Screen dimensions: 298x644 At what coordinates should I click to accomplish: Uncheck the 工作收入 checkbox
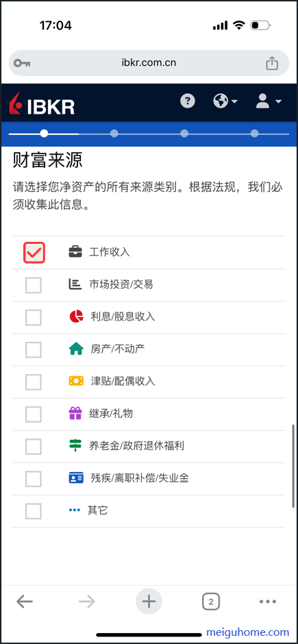pyautogui.click(x=34, y=253)
